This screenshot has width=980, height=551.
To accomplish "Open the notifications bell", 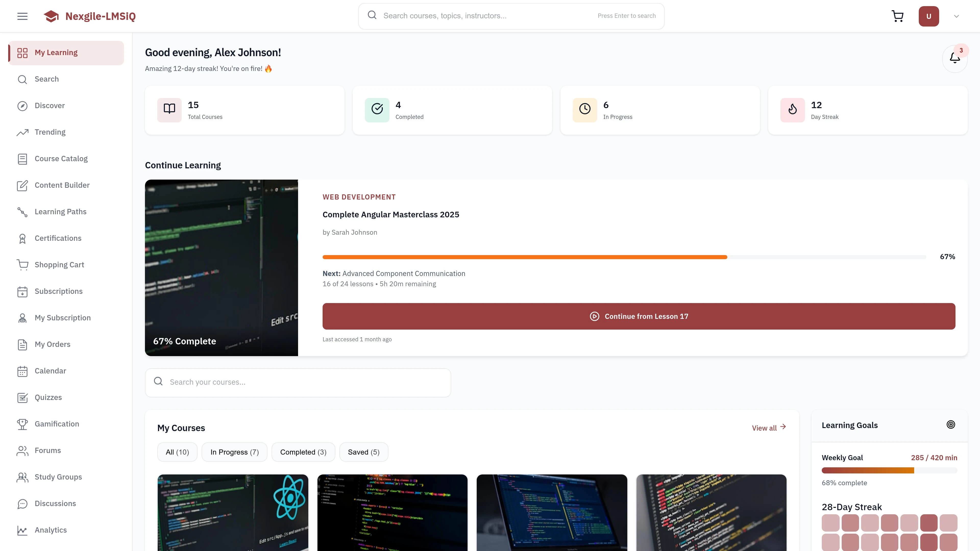I will [x=955, y=58].
